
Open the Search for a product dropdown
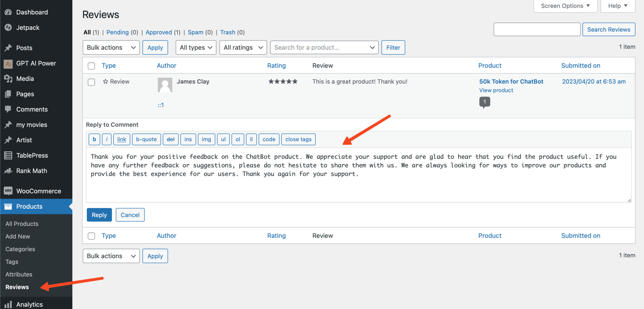coord(324,47)
